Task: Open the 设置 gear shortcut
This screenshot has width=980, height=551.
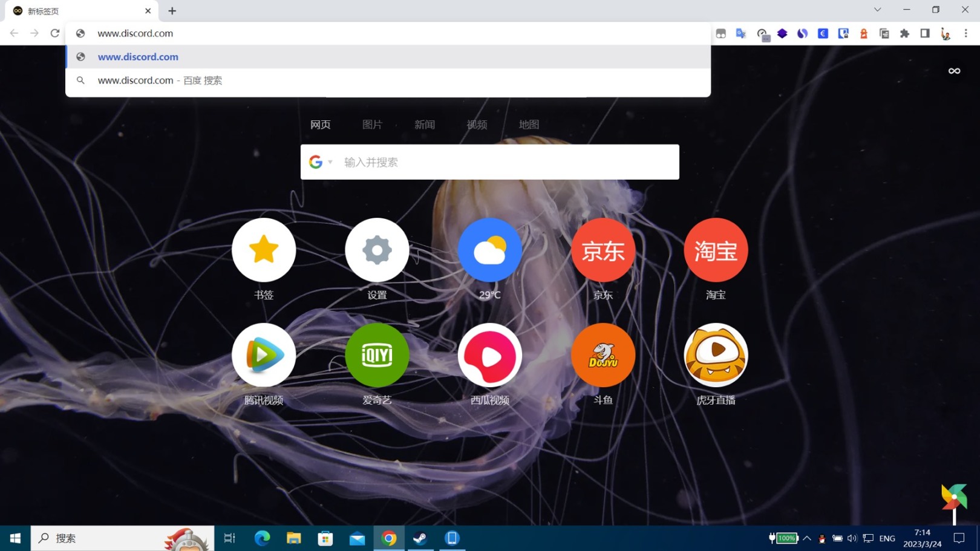Action: pyautogui.click(x=377, y=250)
